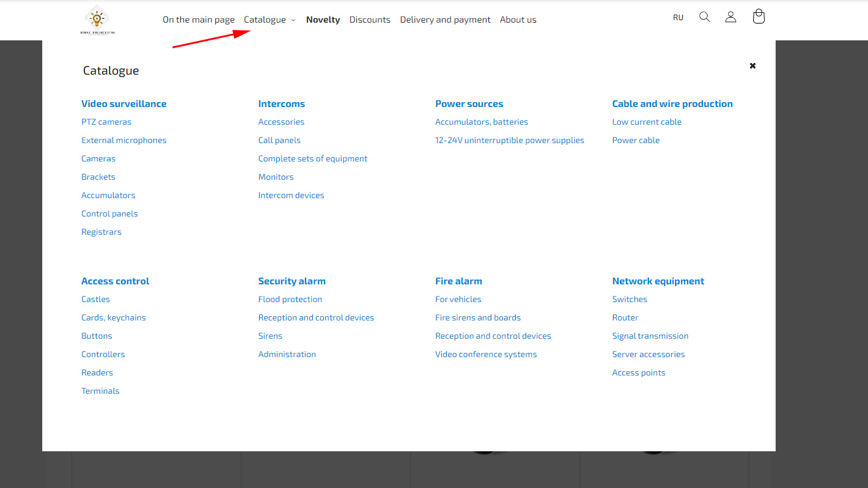Go to Access points under Network equipment
The height and width of the screenshot is (488, 868).
[x=639, y=372]
